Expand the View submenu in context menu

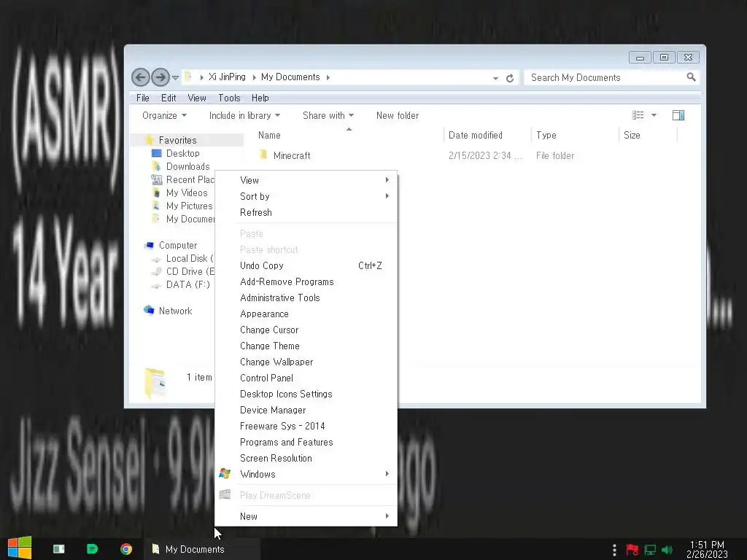[x=306, y=180]
